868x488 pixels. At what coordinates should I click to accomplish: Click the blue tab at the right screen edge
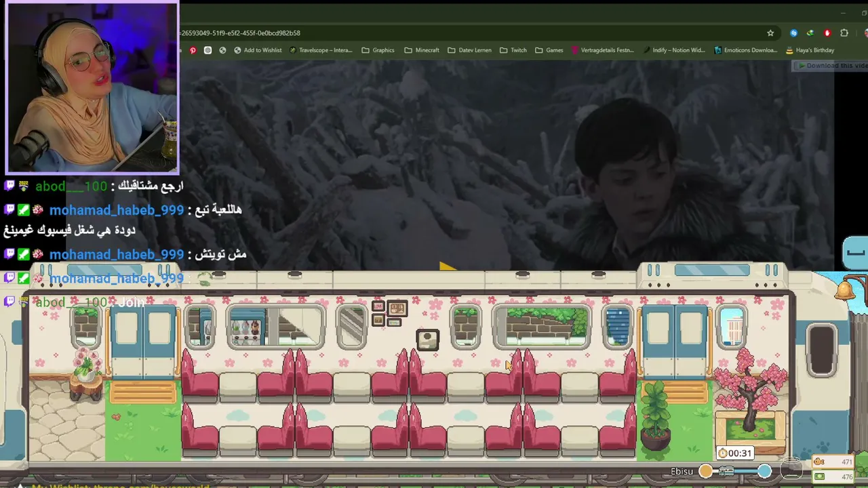(x=855, y=252)
